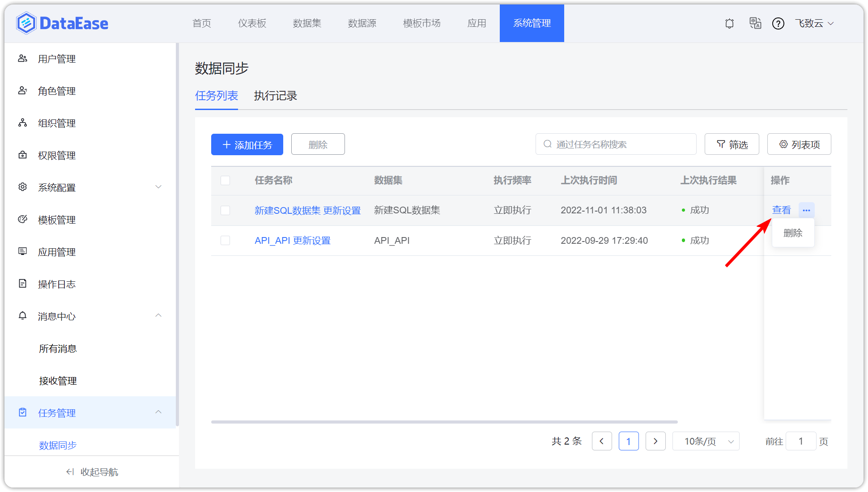Go to next page arrow
The height and width of the screenshot is (492, 868).
click(655, 441)
